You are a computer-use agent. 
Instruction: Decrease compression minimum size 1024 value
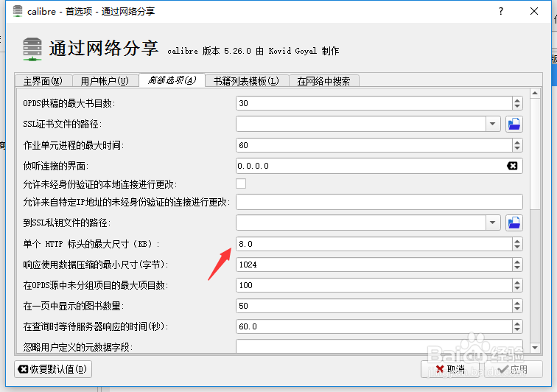click(517, 267)
